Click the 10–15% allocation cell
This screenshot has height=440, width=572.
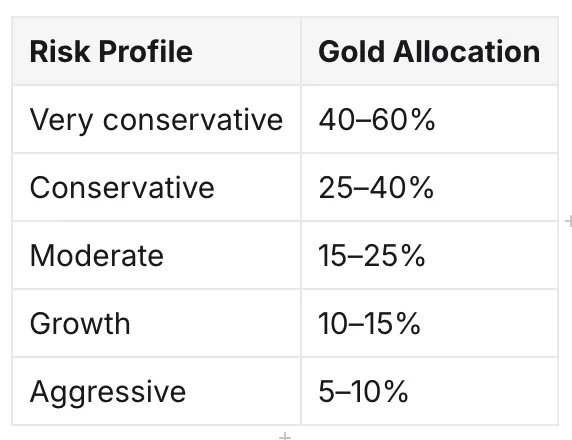click(x=430, y=323)
